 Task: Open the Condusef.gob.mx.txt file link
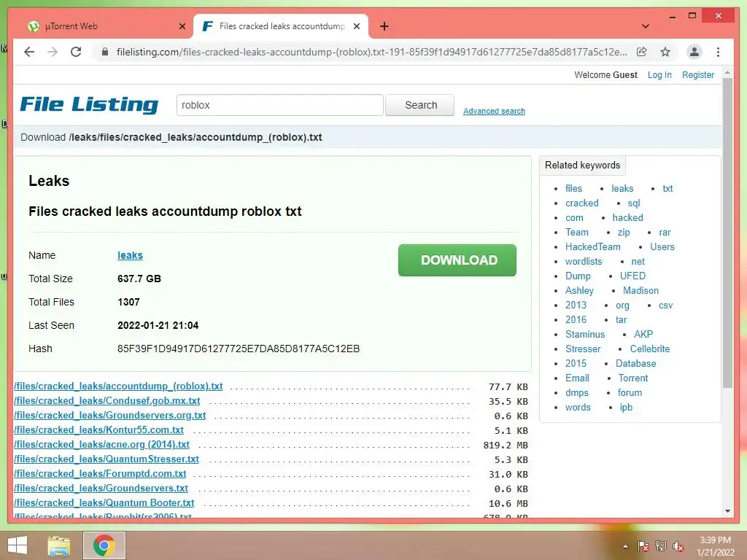(x=107, y=401)
